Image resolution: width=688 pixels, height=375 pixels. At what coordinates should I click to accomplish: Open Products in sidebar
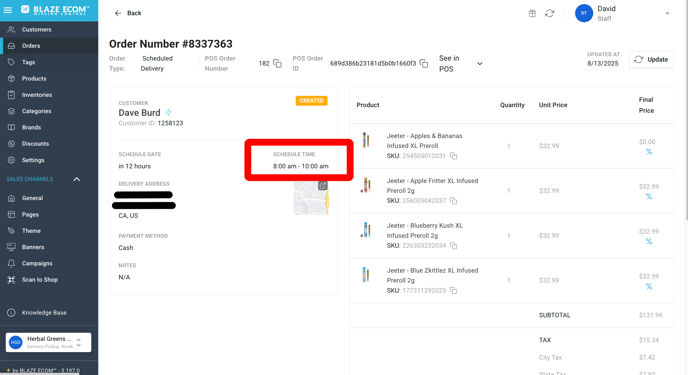[x=34, y=79]
